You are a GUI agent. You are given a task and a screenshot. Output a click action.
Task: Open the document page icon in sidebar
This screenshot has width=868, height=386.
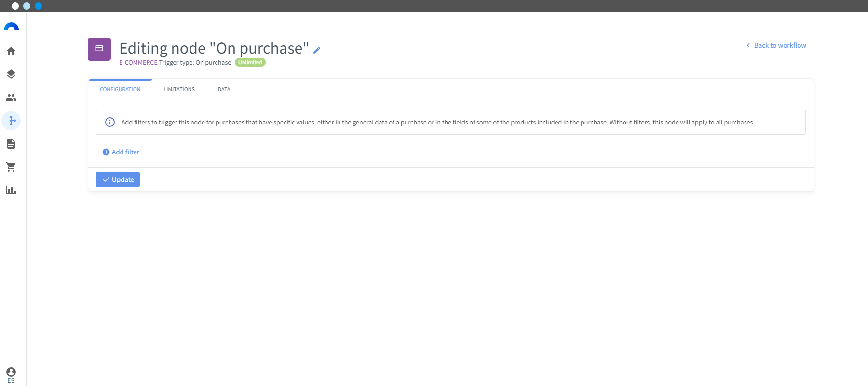pyautogui.click(x=11, y=144)
